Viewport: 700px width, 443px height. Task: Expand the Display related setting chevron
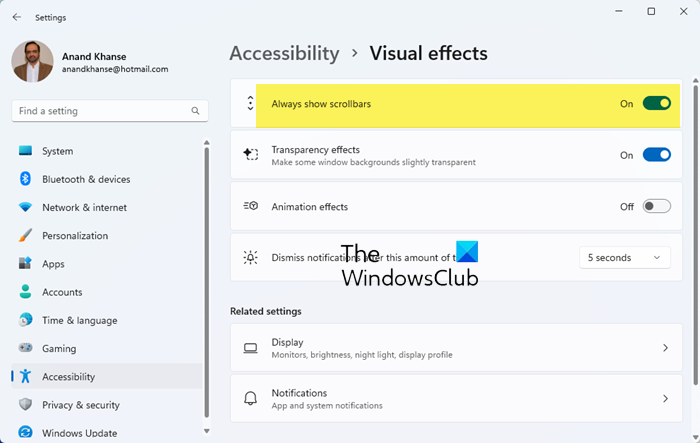point(665,348)
